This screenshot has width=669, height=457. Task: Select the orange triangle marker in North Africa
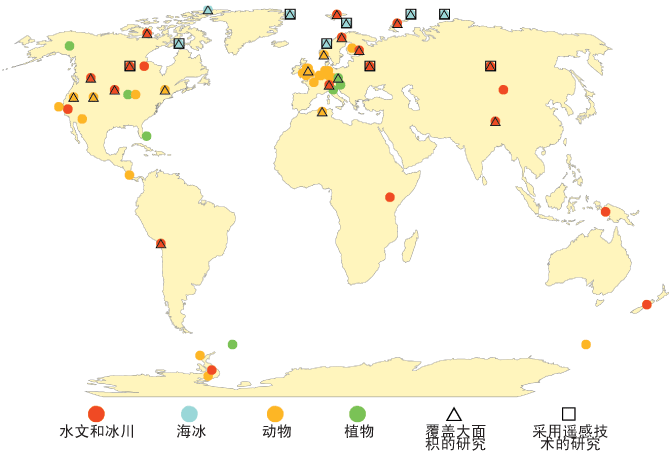coord(321,112)
